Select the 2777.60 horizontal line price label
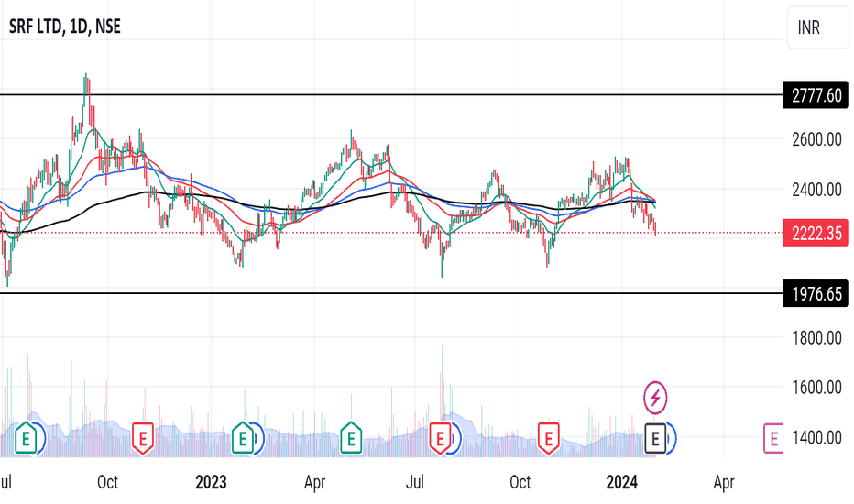854x504 pixels. pyautogui.click(x=816, y=95)
